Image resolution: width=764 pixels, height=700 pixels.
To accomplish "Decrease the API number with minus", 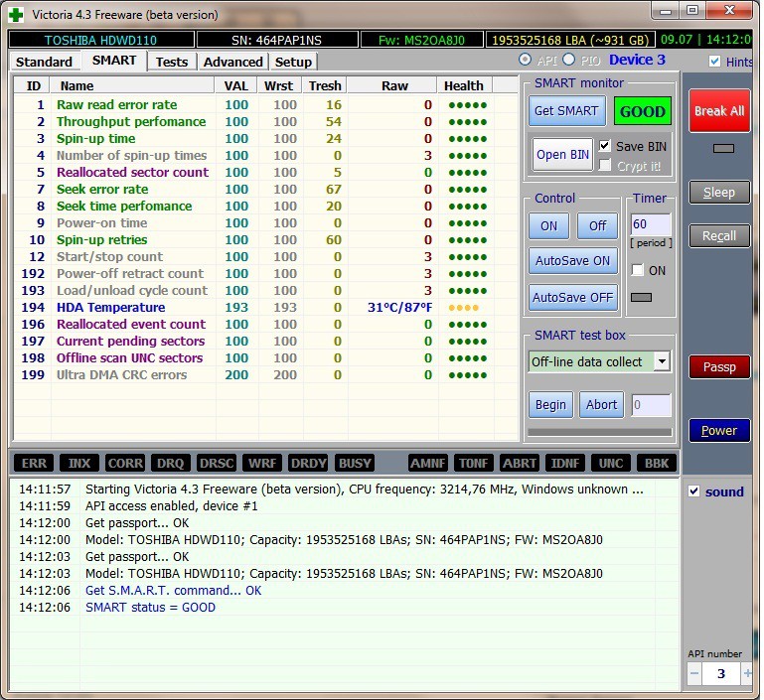I will [x=694, y=674].
